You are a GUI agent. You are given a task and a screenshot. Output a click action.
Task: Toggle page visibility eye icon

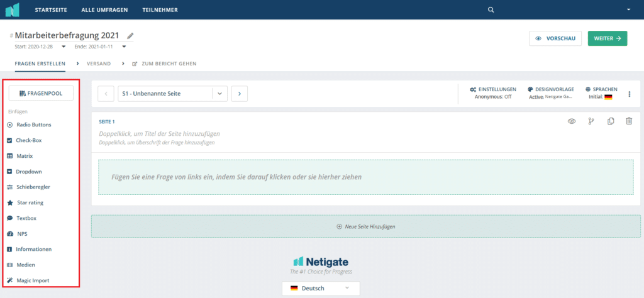tap(572, 121)
